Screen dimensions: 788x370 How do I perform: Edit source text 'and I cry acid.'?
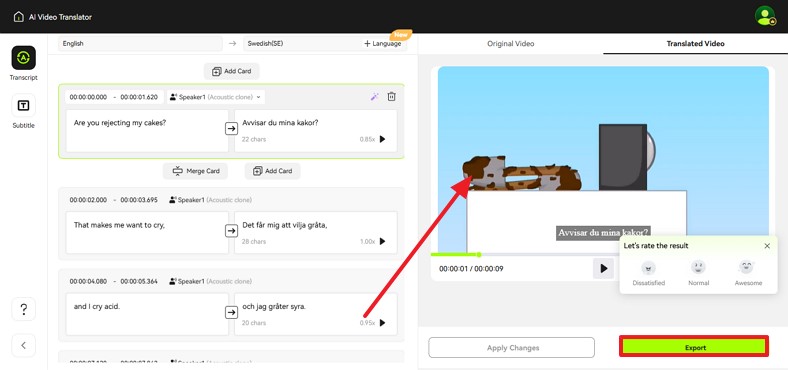[x=147, y=314]
